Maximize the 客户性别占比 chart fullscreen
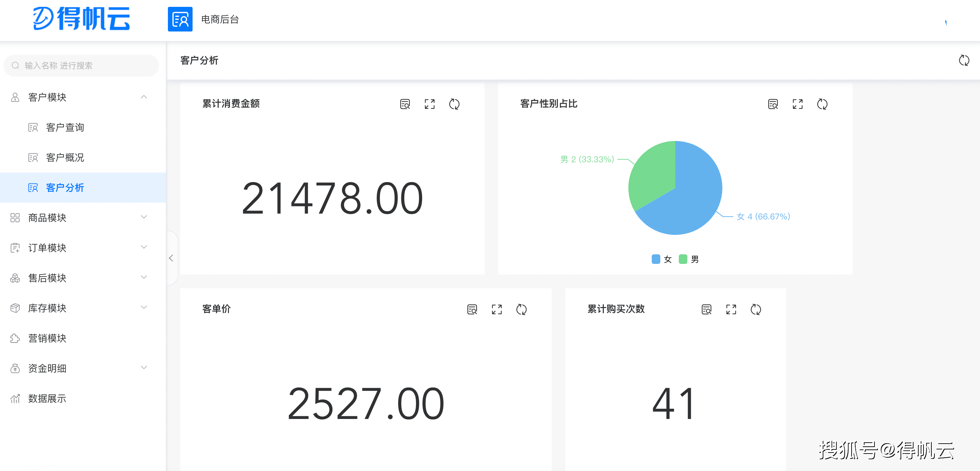 coord(797,104)
